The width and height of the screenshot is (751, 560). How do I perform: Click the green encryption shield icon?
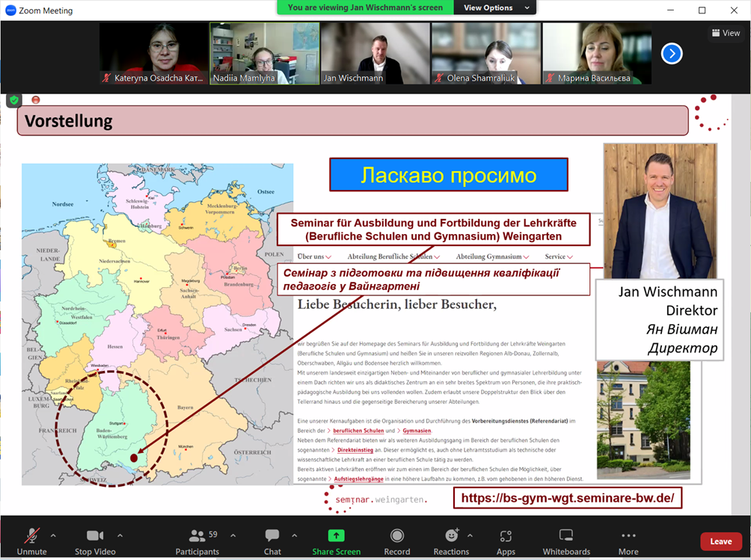tap(14, 99)
